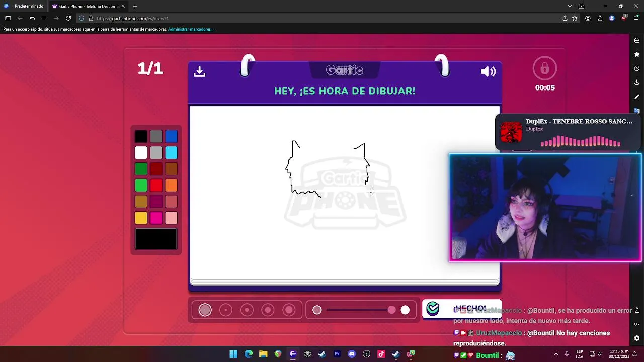The width and height of the screenshot is (644, 362).
Task: Reload the current page
Action: tap(68, 18)
